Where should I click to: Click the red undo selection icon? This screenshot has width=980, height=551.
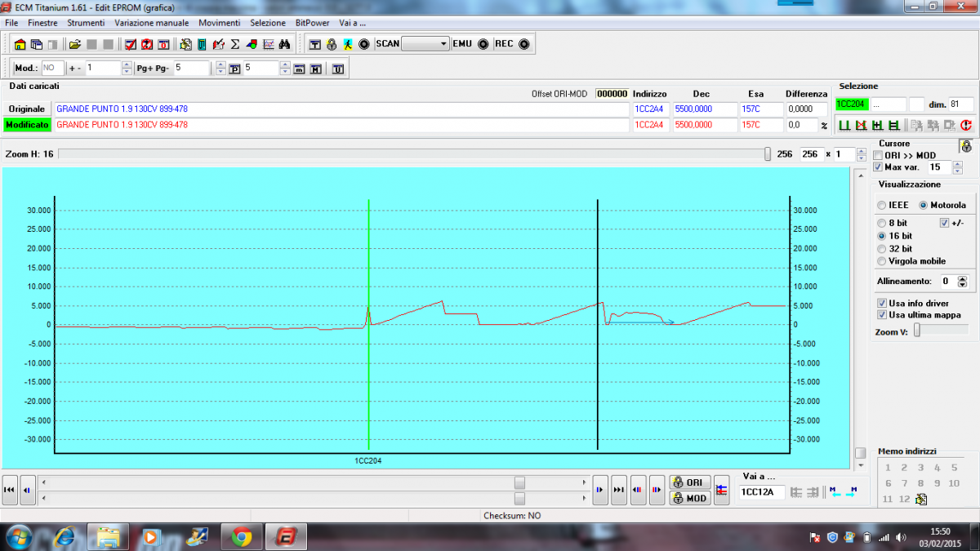pos(966,125)
